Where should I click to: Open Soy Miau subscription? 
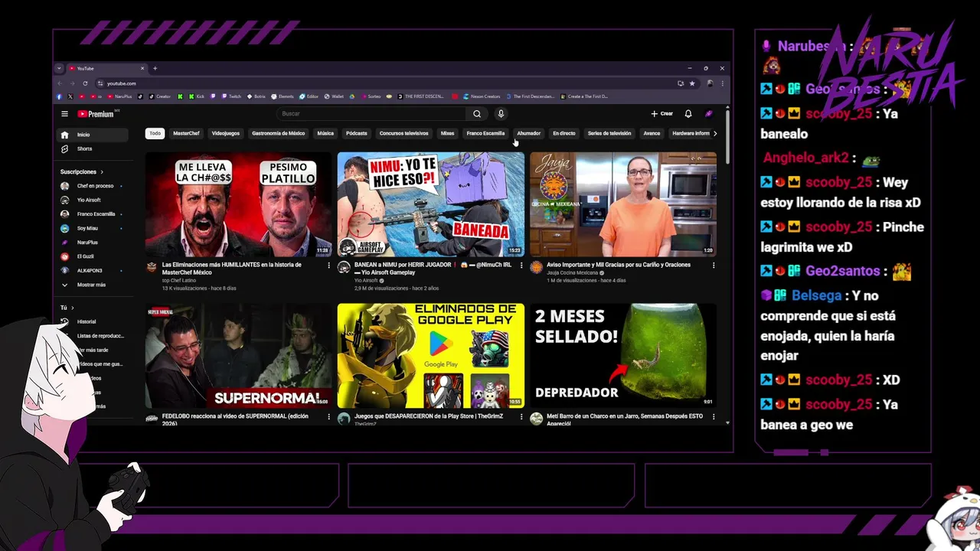(x=93, y=228)
